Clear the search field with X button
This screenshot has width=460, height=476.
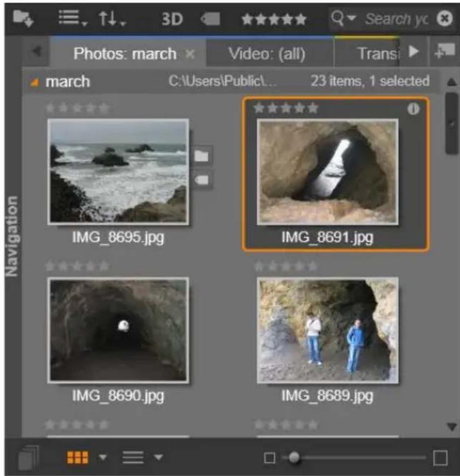click(x=444, y=19)
